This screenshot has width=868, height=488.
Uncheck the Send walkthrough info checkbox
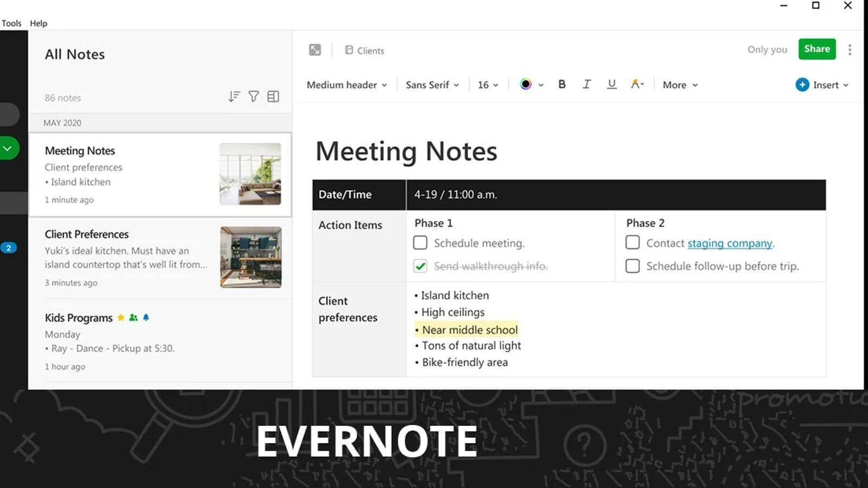click(420, 266)
